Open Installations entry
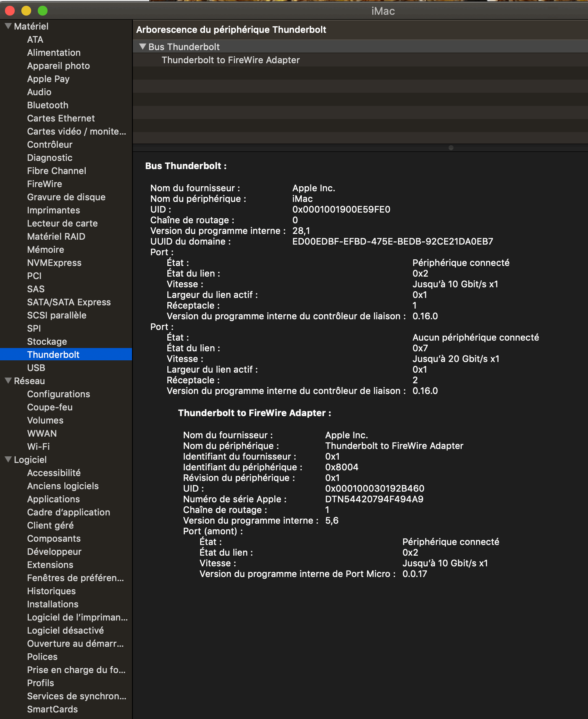The width and height of the screenshot is (588, 719). click(52, 604)
